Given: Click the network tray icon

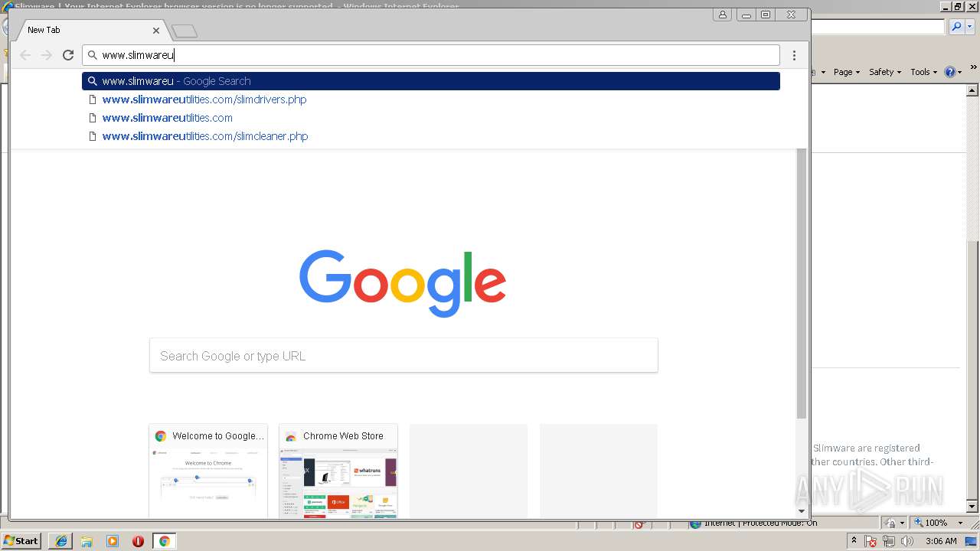Looking at the screenshot, I should [x=889, y=542].
